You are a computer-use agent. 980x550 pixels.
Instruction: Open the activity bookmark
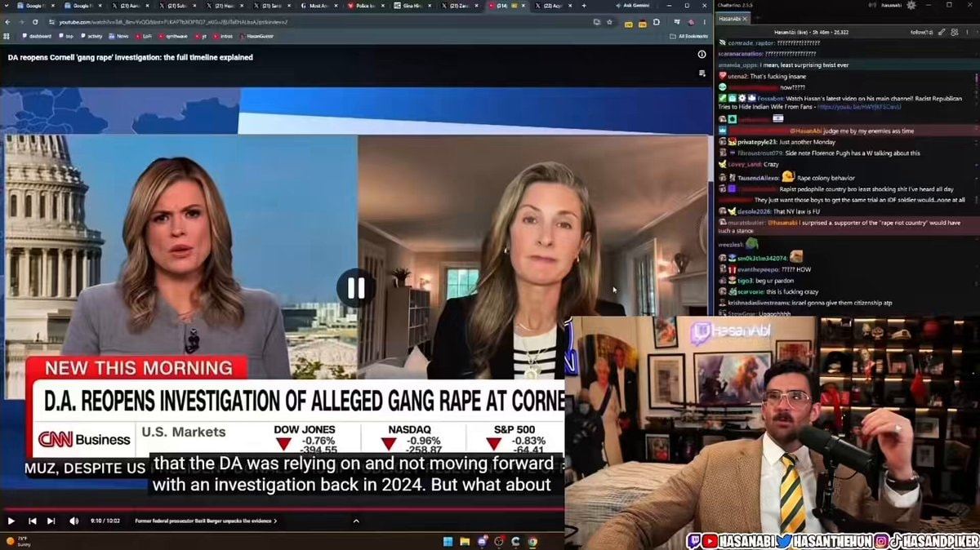coord(91,36)
